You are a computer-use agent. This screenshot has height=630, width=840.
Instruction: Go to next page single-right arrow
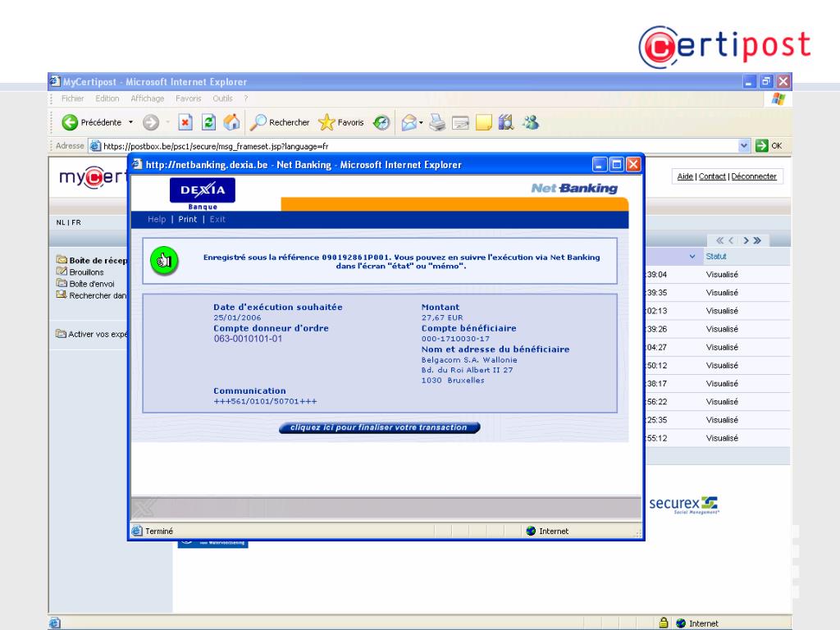click(x=746, y=240)
